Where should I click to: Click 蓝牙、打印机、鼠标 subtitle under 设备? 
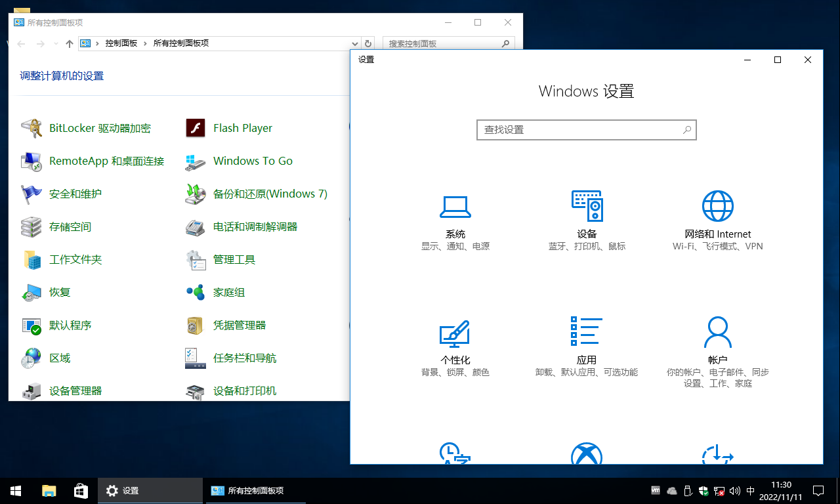tap(587, 247)
